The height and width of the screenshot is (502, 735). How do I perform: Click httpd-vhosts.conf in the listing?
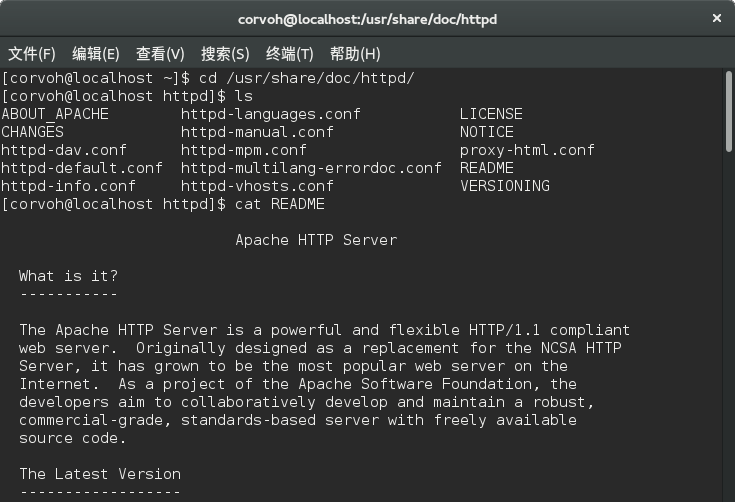tap(257, 186)
